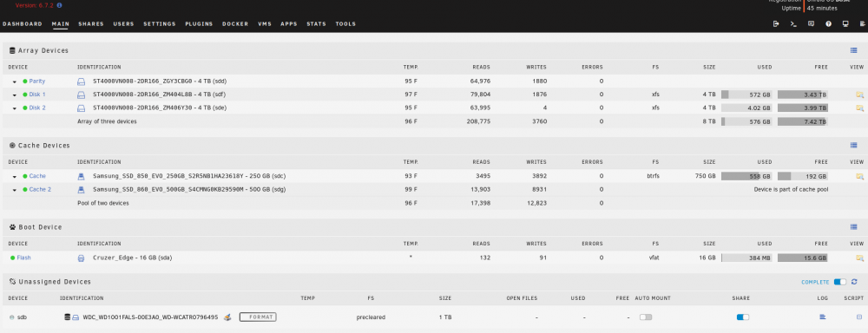Viewport: 868px width, 333px height.
Task: Toggle Array Devices list view icon
Action: click(853, 50)
